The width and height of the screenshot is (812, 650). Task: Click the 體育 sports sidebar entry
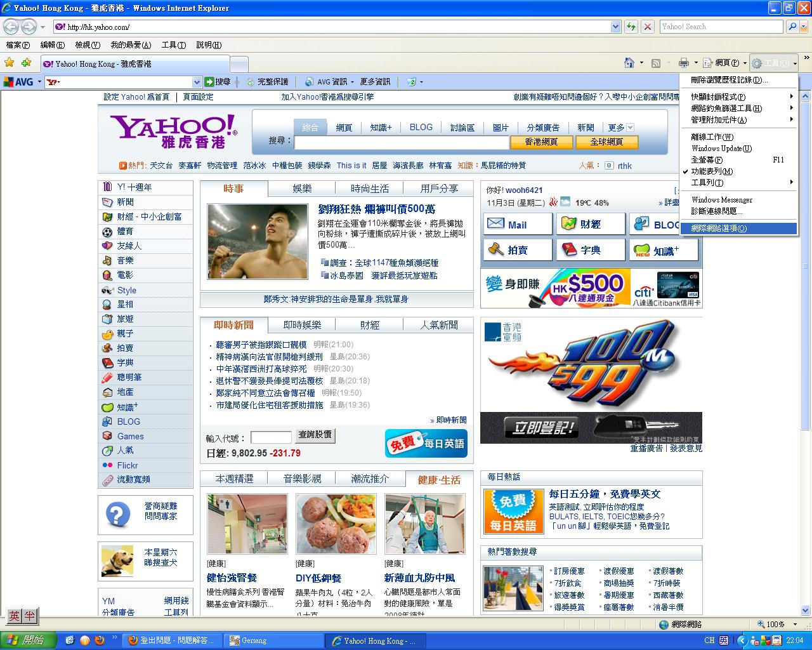point(125,231)
